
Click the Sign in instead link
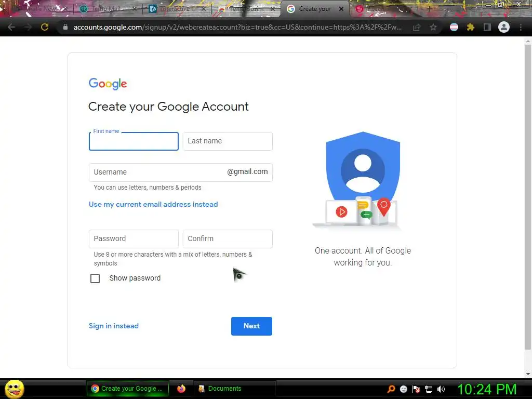(x=114, y=326)
